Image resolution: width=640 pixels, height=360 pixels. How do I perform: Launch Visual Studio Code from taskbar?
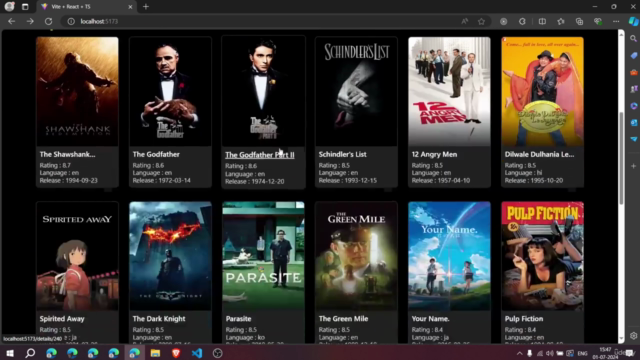pyautogui.click(x=197, y=353)
